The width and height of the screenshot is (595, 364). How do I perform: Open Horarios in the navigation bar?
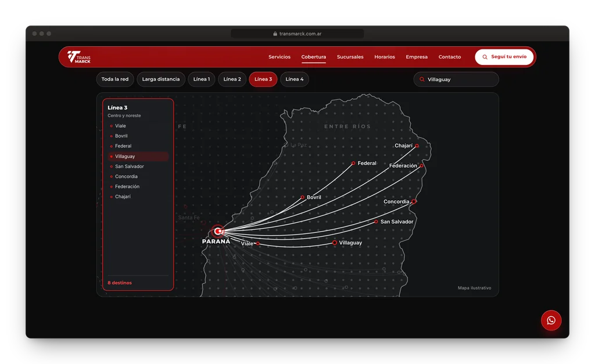[385, 57]
